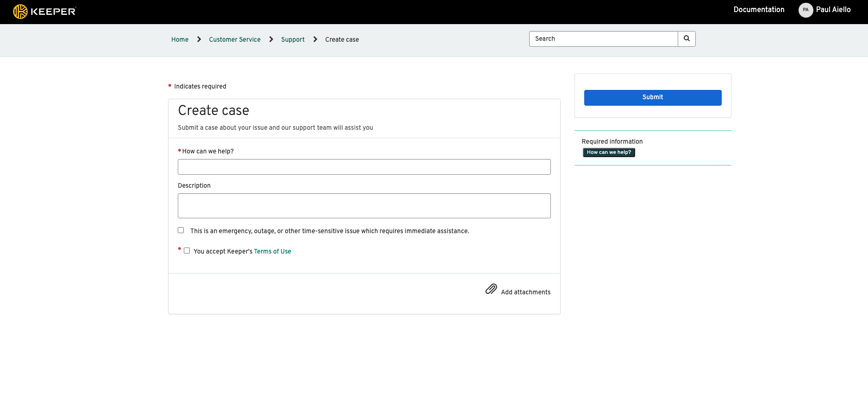Image resolution: width=868 pixels, height=400 pixels.
Task: Accept Keeper's Terms of Use checkbox
Action: pos(187,251)
